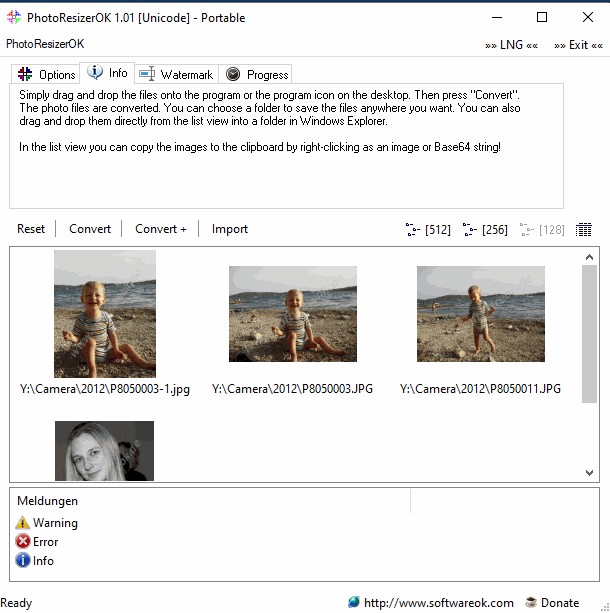
Task: Minimize the PhotoResizerOK window
Action: (x=497, y=17)
